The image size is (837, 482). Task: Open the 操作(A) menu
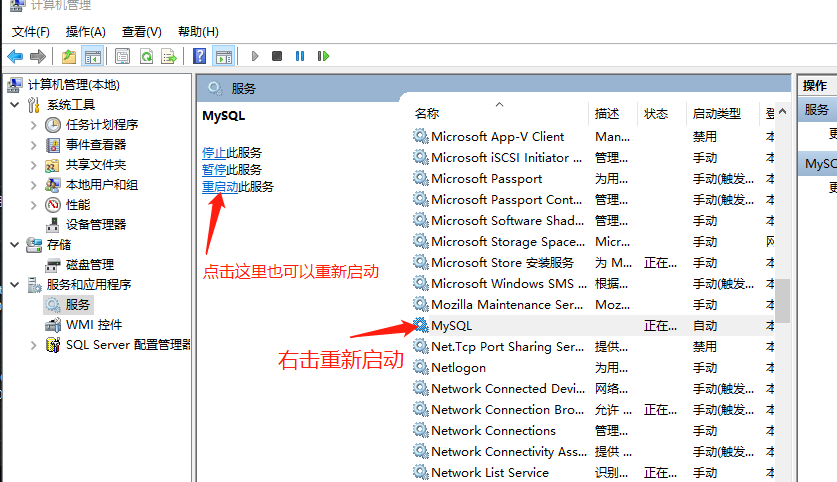(85, 32)
